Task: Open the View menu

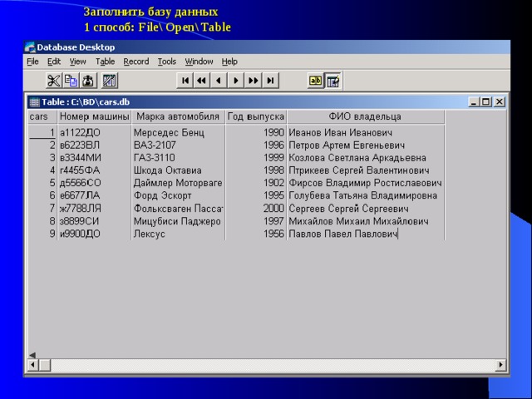Action: [x=77, y=62]
